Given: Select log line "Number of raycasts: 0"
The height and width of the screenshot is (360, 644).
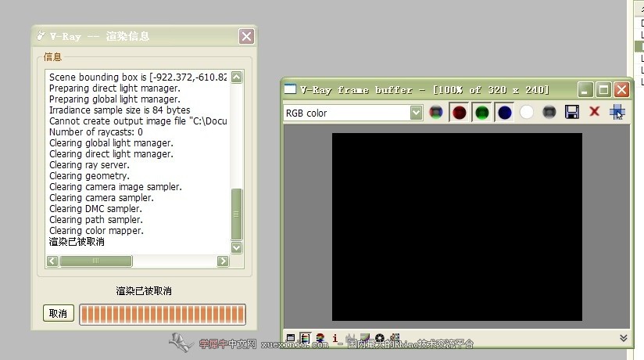Looking at the screenshot, I should [x=95, y=132].
